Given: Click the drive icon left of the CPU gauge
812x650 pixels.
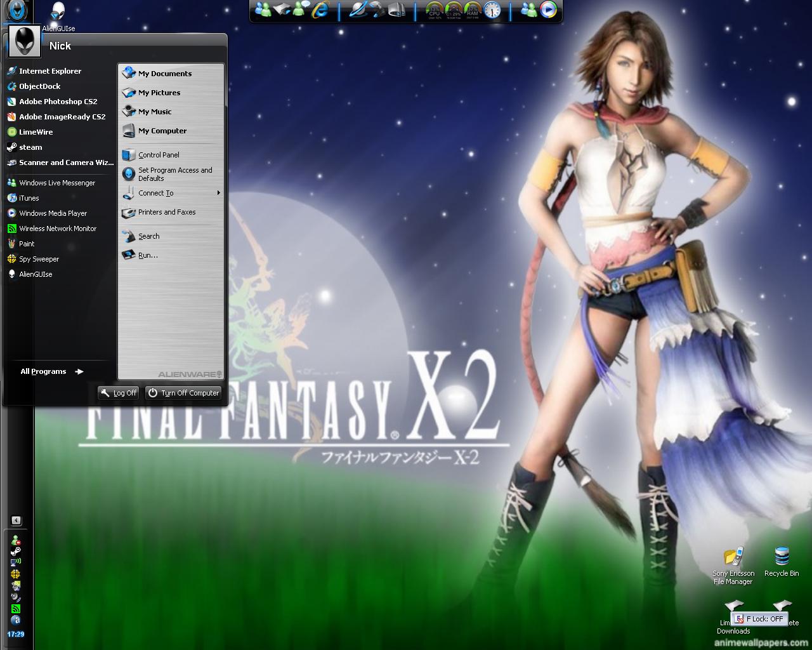Looking at the screenshot, I should click(397, 10).
